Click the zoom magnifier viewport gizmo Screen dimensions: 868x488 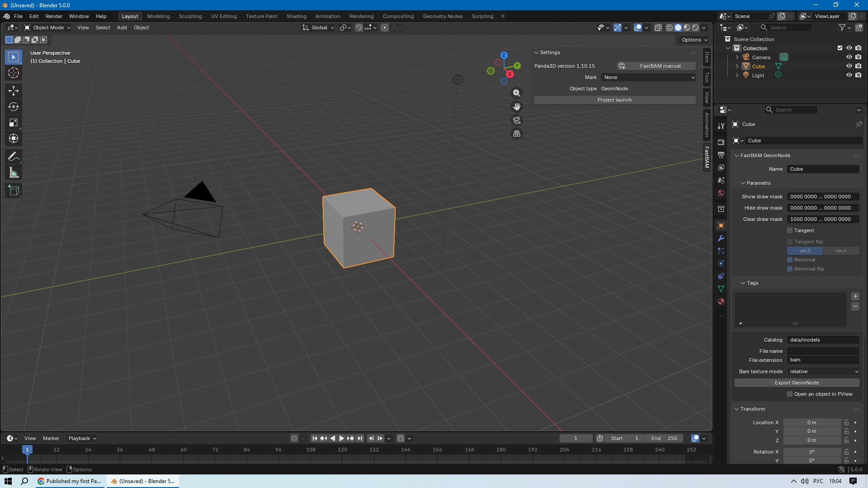click(x=516, y=93)
